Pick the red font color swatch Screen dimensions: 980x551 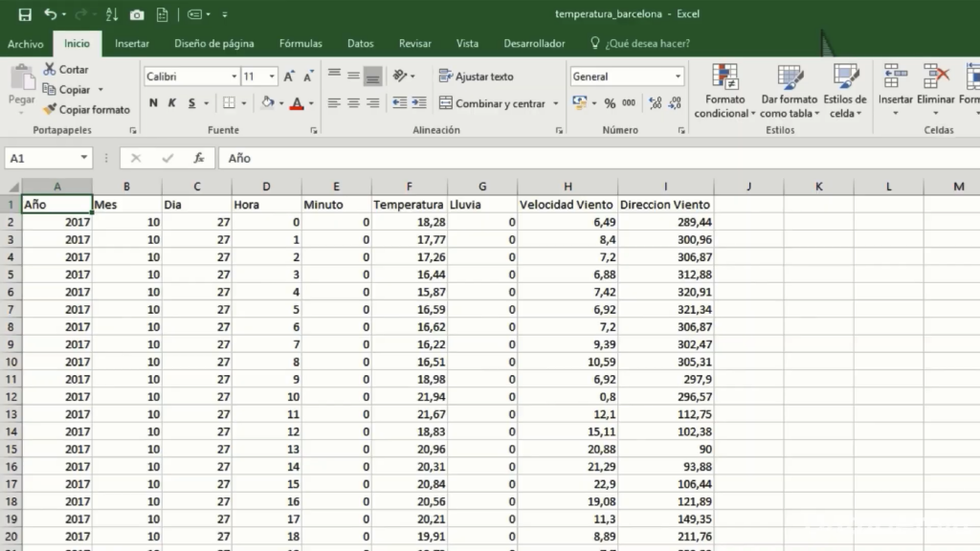pos(297,103)
